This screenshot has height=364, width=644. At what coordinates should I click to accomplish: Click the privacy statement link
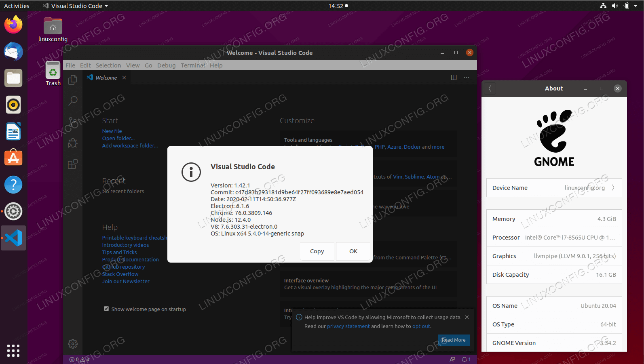(x=348, y=326)
